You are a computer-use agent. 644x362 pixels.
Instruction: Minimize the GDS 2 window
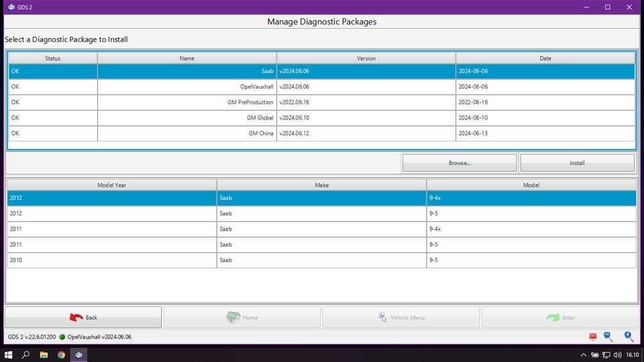pos(586,7)
